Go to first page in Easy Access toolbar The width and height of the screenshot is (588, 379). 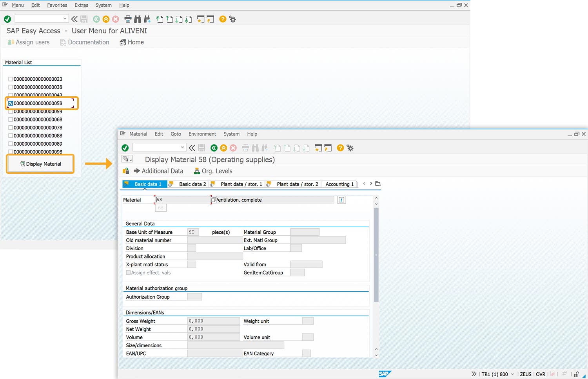[x=160, y=19]
